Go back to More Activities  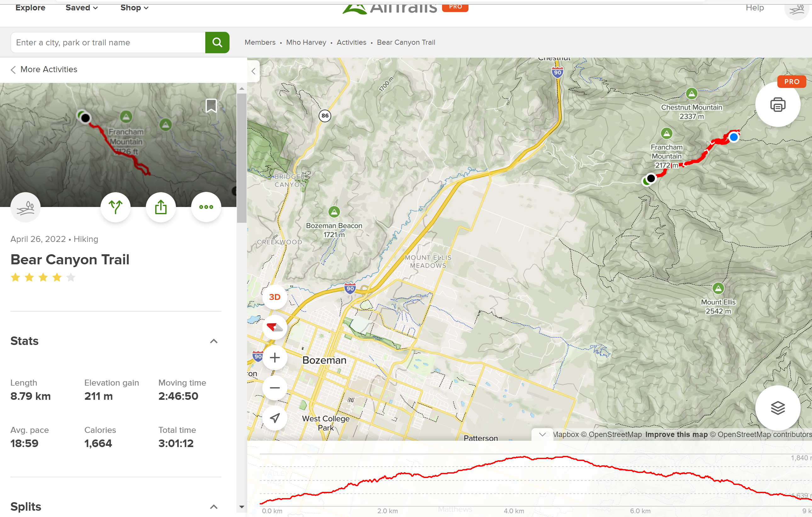(44, 69)
